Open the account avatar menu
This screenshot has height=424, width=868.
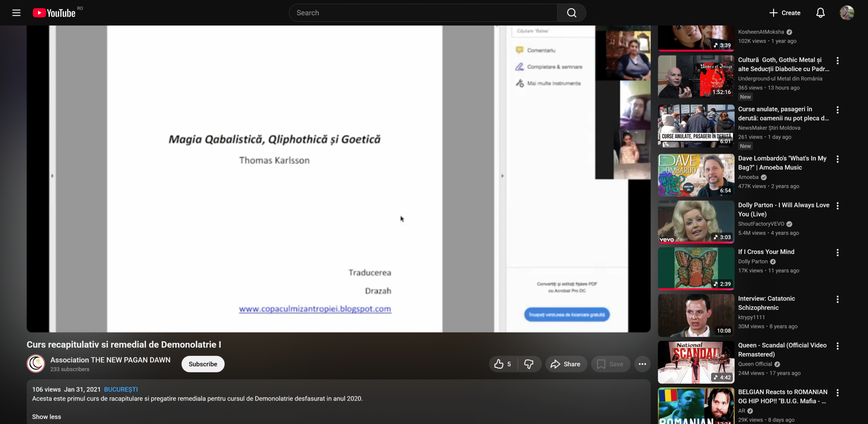click(847, 13)
